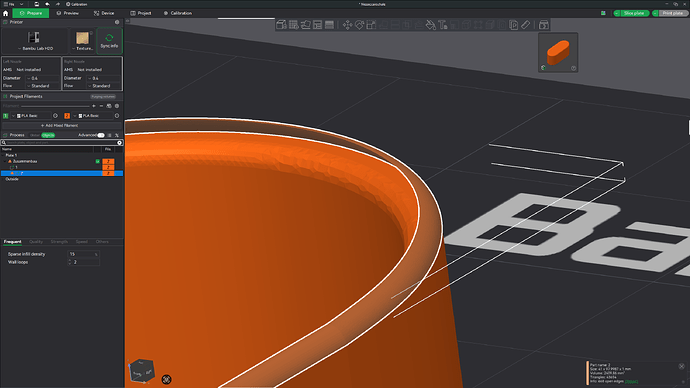Click the slice-all plates toolbar icon
The height and width of the screenshot is (388, 690).
click(x=603, y=13)
